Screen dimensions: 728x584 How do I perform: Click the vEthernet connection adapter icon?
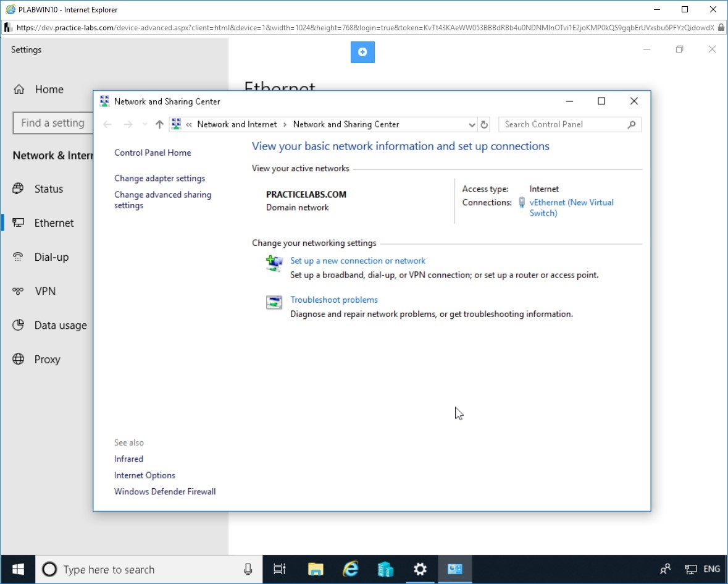coord(522,203)
